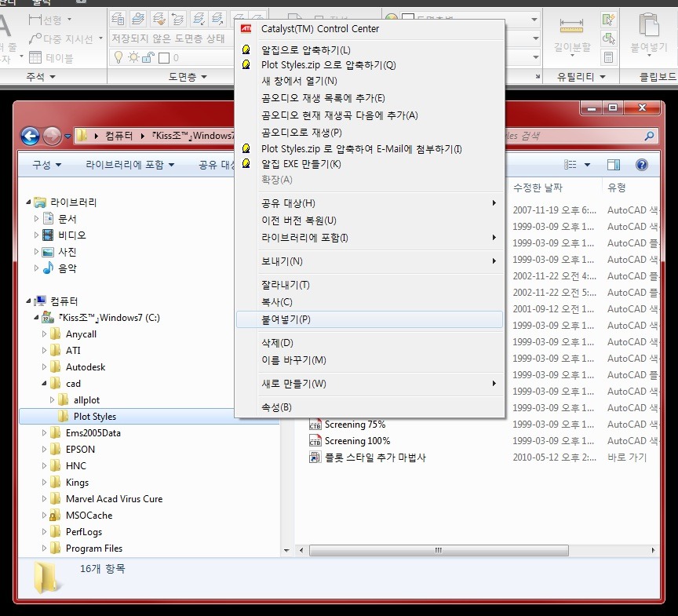The image size is (678, 616).
Task: Select the Program Files folder
Action: pyautogui.click(x=94, y=549)
